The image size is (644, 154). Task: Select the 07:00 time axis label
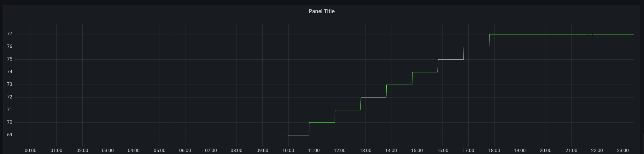(211, 151)
